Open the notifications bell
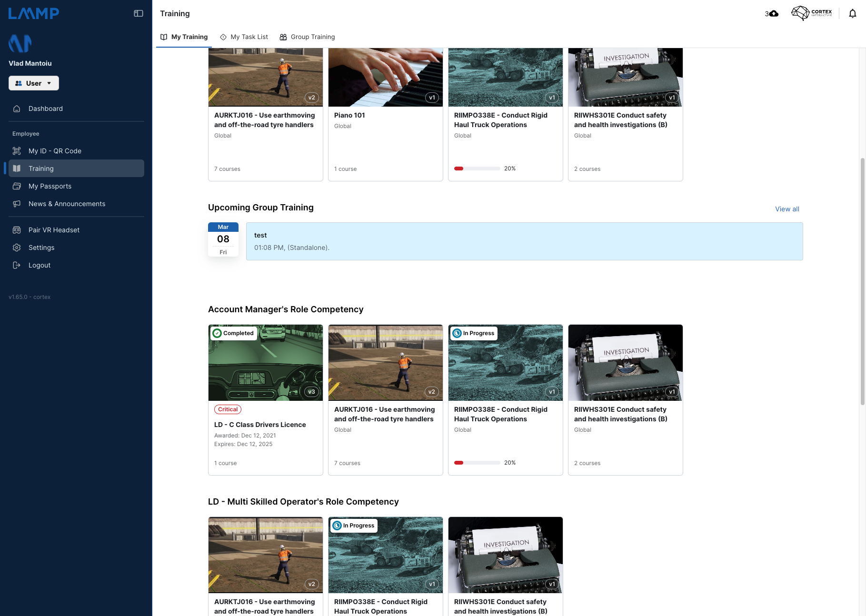866x616 pixels. click(853, 13)
